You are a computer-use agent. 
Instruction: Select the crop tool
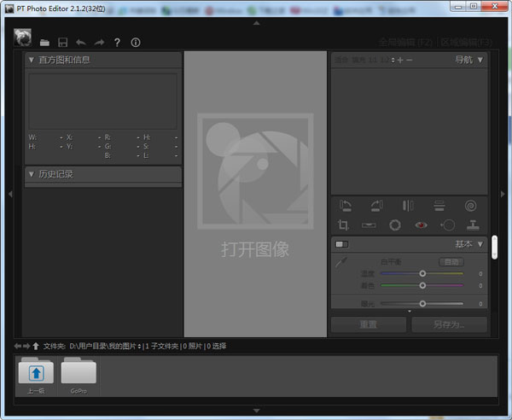coord(344,225)
